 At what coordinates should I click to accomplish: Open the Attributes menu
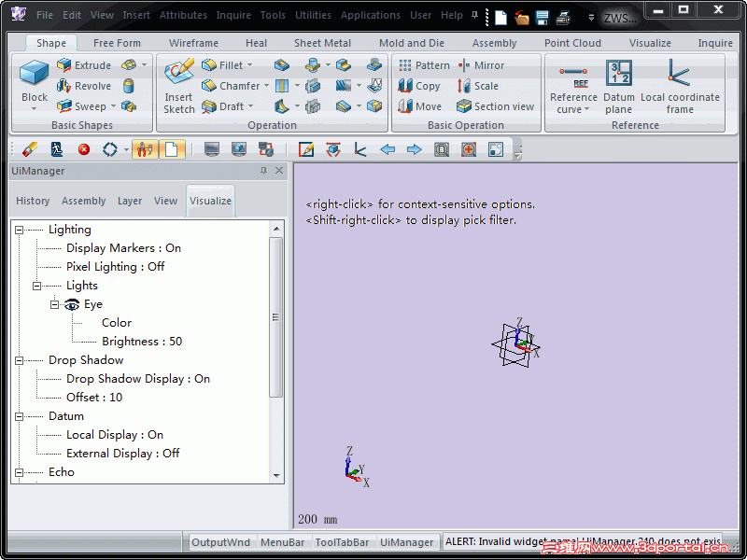pyautogui.click(x=183, y=15)
